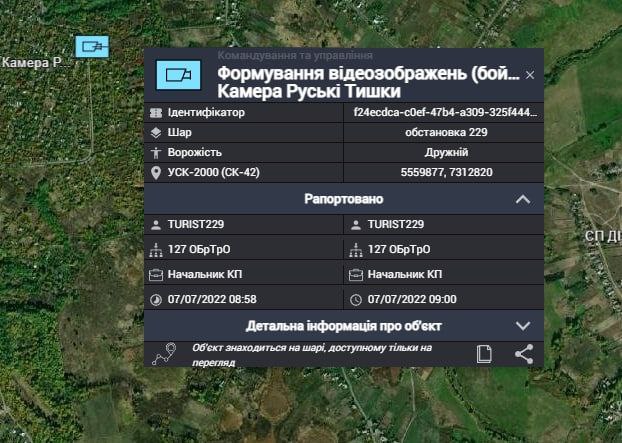Screen dimensions: 622x443
Task: Click the left 127 ОБрТрО hierarchy icon
Action: coord(156,250)
